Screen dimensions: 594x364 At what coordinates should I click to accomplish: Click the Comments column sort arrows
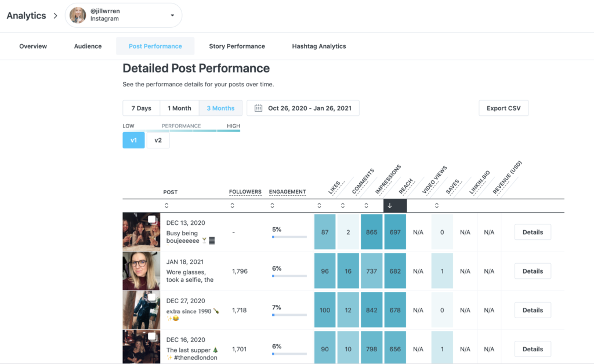[x=343, y=206]
